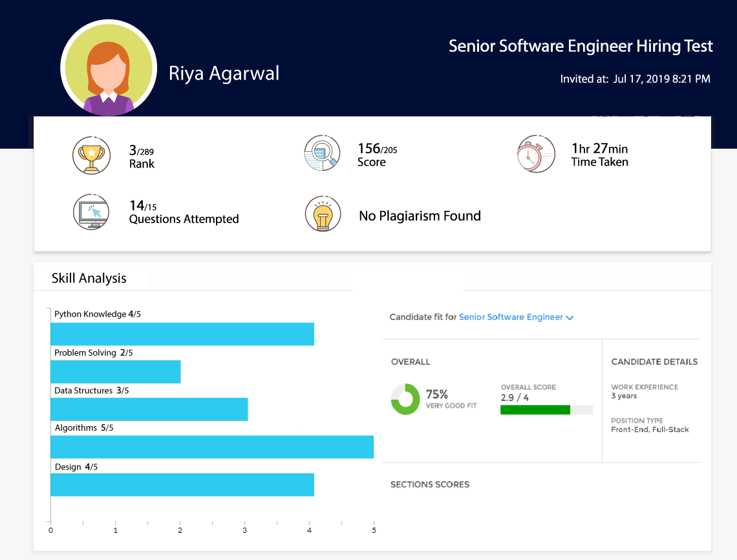Click the magnifier Score icon

(322, 155)
